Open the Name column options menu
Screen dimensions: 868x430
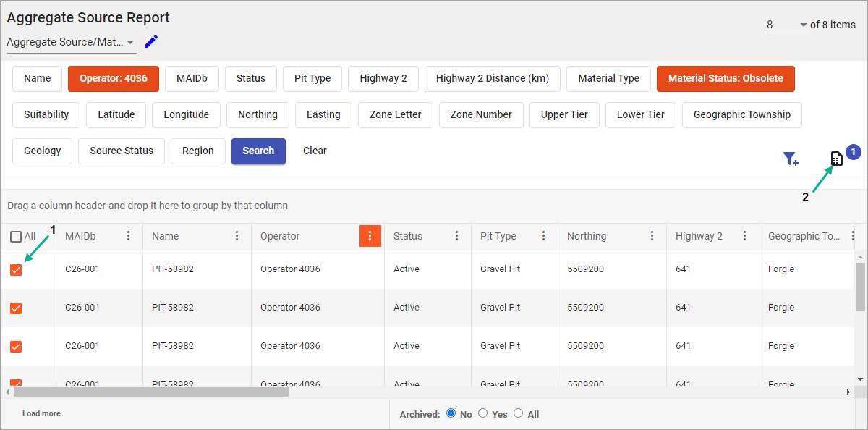click(x=237, y=236)
